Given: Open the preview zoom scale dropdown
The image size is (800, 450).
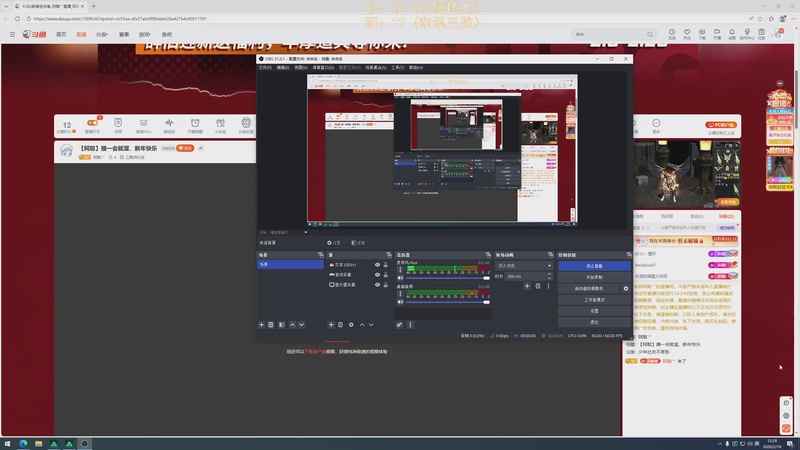Looking at the screenshot, I should [x=306, y=232].
